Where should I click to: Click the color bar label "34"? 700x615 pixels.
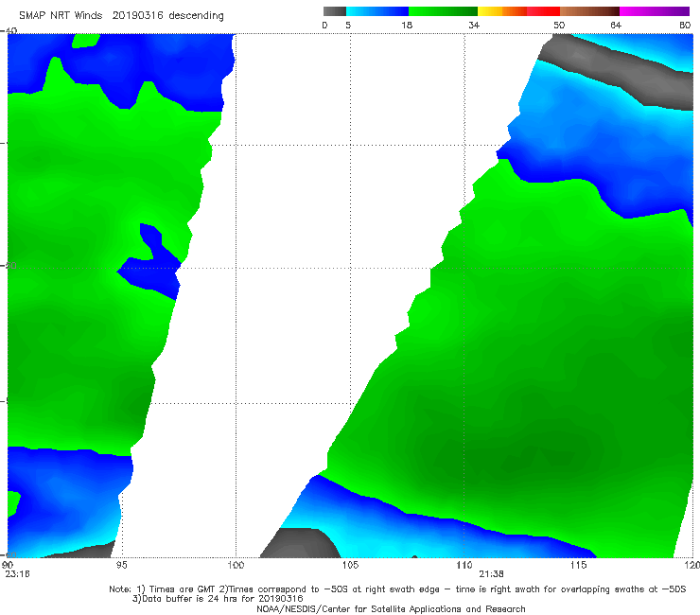click(474, 25)
